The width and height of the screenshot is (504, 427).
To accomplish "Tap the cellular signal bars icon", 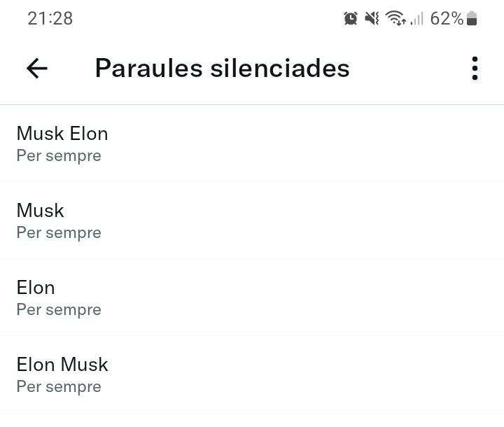I will 417,18.
